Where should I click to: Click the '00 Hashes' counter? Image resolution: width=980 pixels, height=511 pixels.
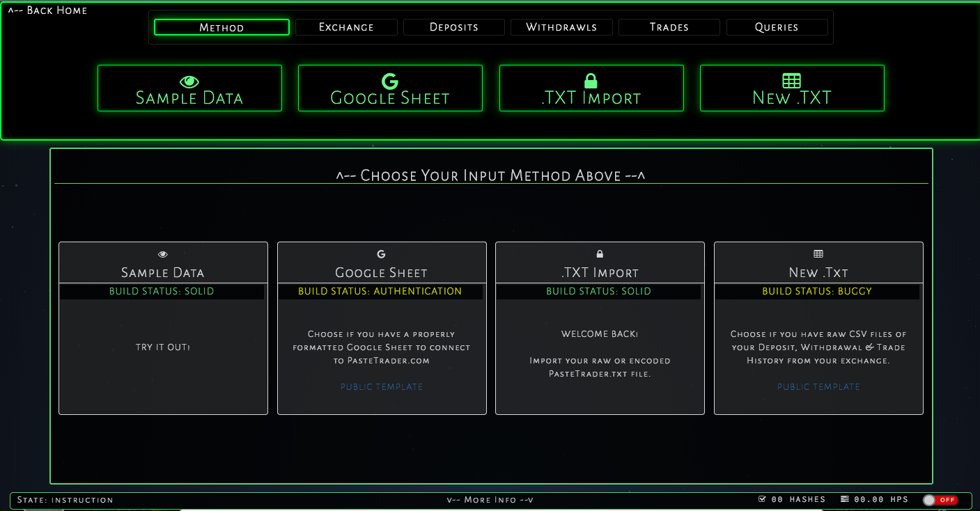click(798, 500)
